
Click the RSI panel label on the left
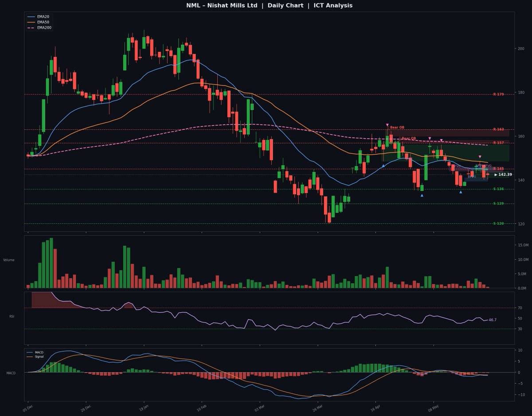12,316
